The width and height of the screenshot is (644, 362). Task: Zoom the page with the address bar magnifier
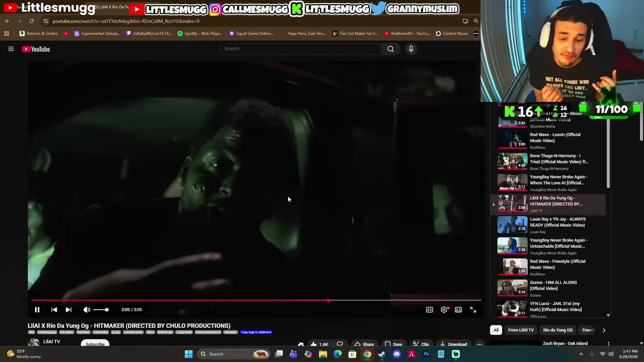476,21
